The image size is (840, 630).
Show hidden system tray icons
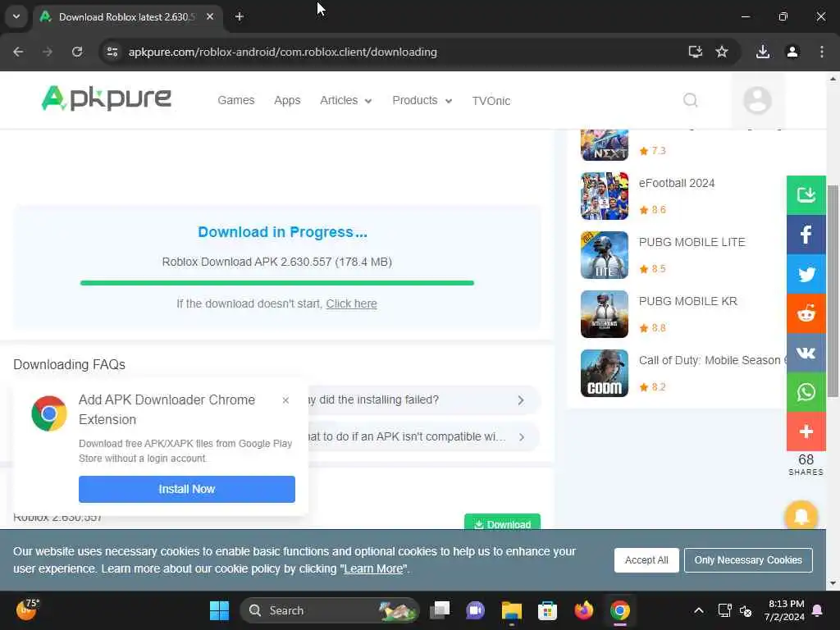pyautogui.click(x=699, y=610)
